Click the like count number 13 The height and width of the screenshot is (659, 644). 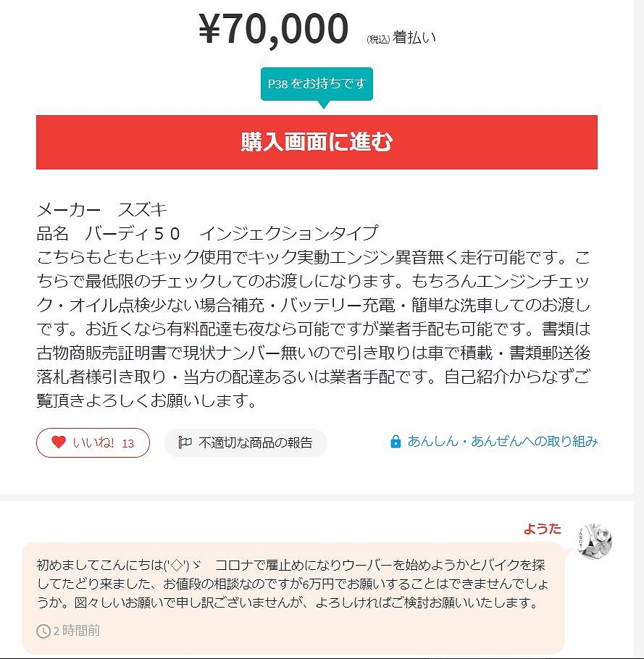(x=127, y=443)
